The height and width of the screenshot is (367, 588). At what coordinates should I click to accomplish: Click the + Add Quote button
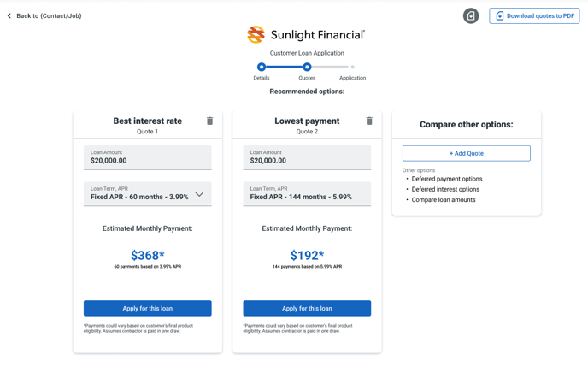(x=467, y=153)
